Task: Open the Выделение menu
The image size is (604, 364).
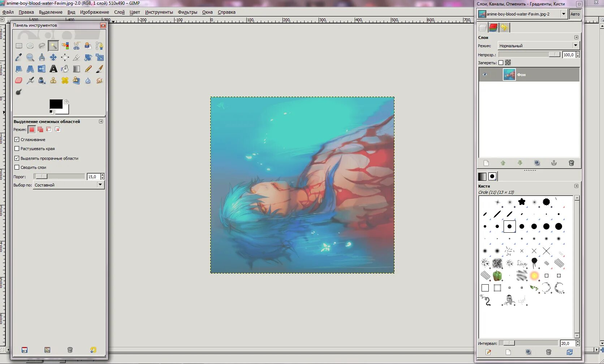Action: pyautogui.click(x=51, y=12)
